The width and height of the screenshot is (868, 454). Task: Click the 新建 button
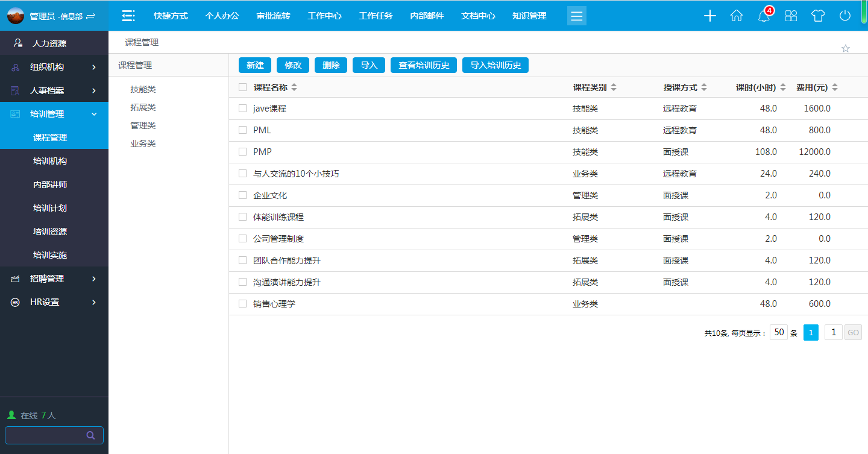coord(255,65)
